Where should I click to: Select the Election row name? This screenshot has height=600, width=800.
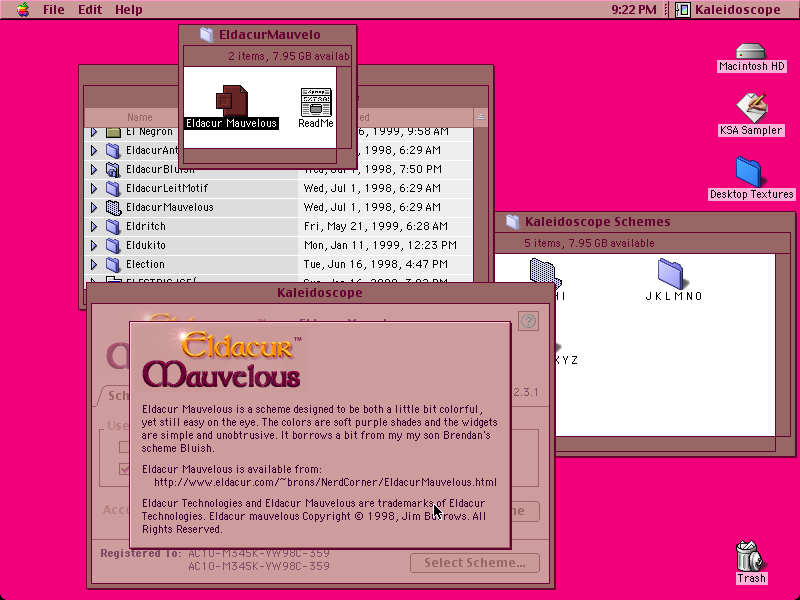pyautogui.click(x=145, y=264)
